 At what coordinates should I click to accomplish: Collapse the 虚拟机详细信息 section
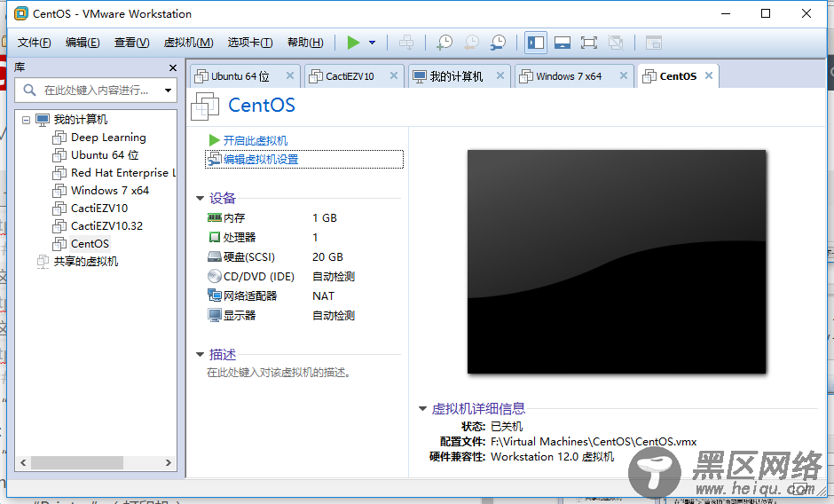(422, 409)
